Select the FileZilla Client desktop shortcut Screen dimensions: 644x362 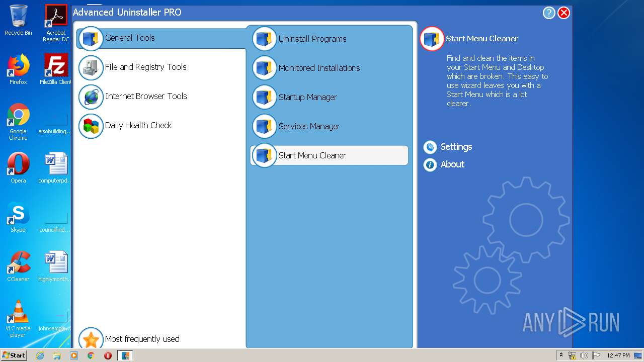click(56, 69)
